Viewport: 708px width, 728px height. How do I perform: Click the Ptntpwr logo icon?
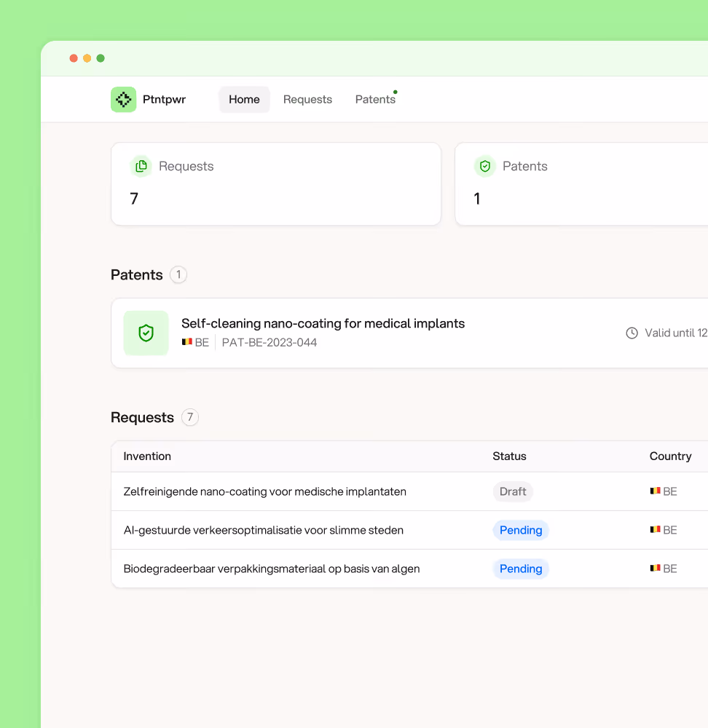[x=124, y=99]
